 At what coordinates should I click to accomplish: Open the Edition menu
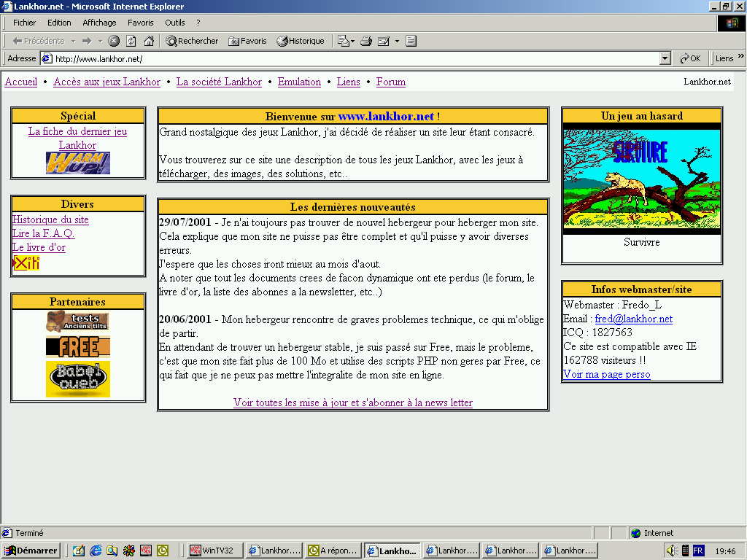point(59,23)
